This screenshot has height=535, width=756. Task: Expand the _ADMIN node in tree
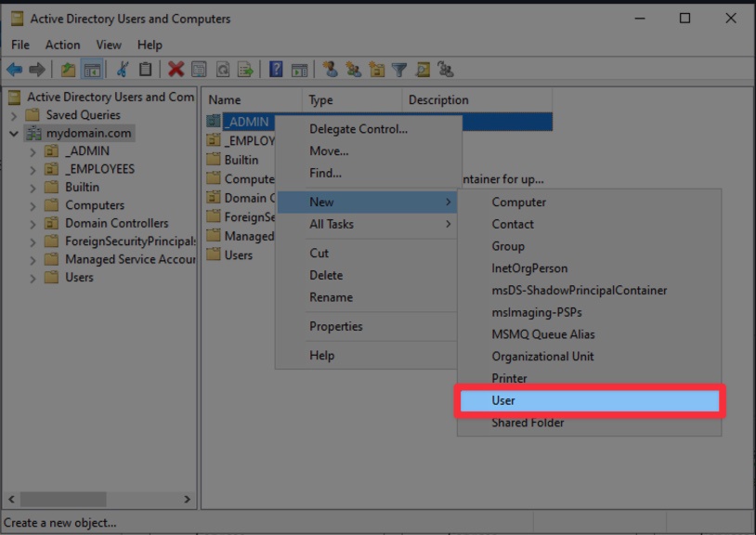tap(33, 151)
